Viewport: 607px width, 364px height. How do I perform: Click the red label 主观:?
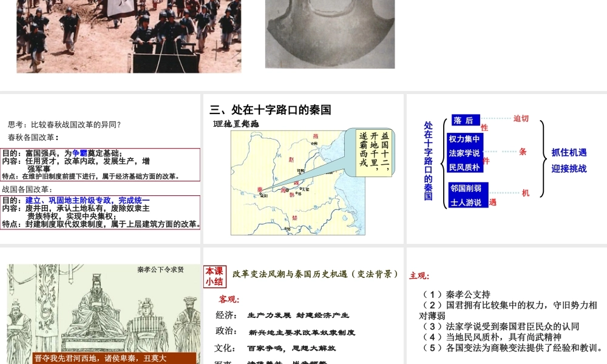tap(419, 276)
